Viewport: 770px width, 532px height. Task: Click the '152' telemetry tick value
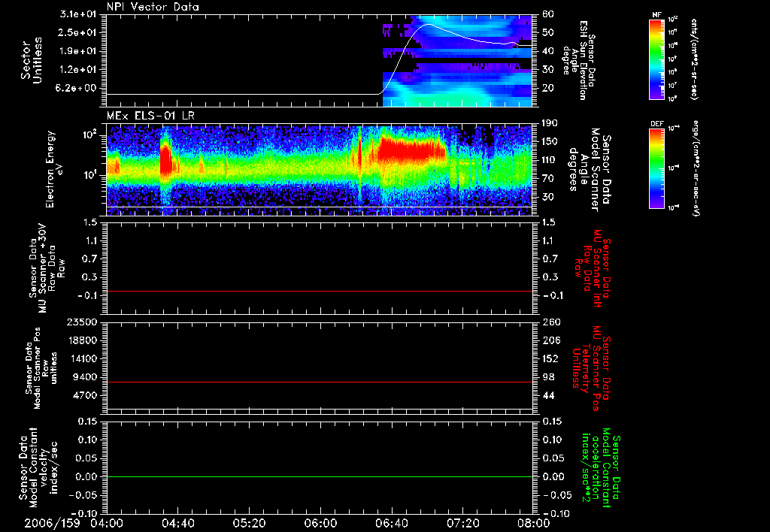pyautogui.click(x=550, y=358)
